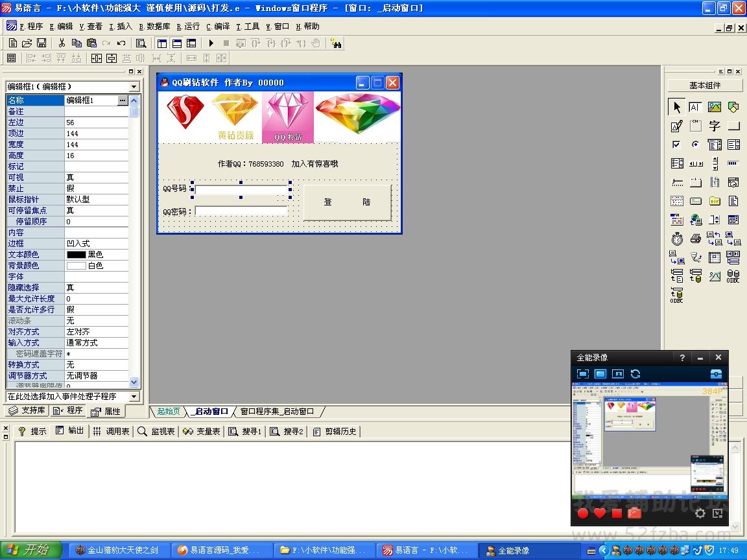Click the Windows 开始 start button
The height and width of the screenshot is (560, 747).
pos(30,550)
